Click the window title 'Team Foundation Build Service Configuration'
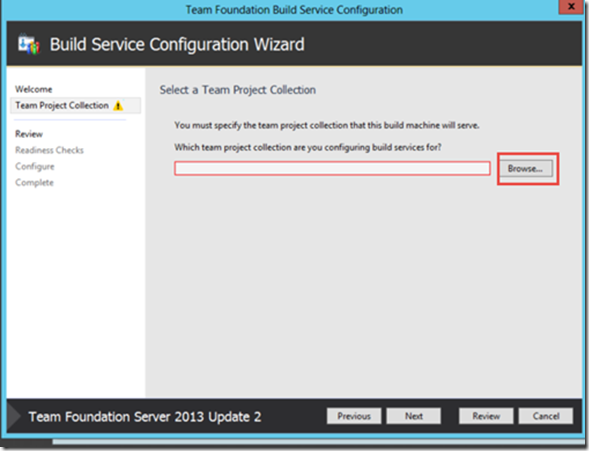 (294, 9)
